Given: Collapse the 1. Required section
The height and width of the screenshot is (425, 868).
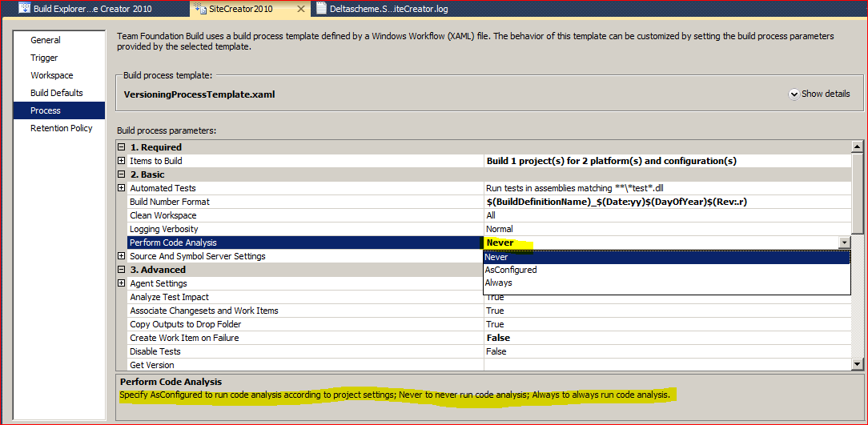Looking at the screenshot, I should point(122,147).
